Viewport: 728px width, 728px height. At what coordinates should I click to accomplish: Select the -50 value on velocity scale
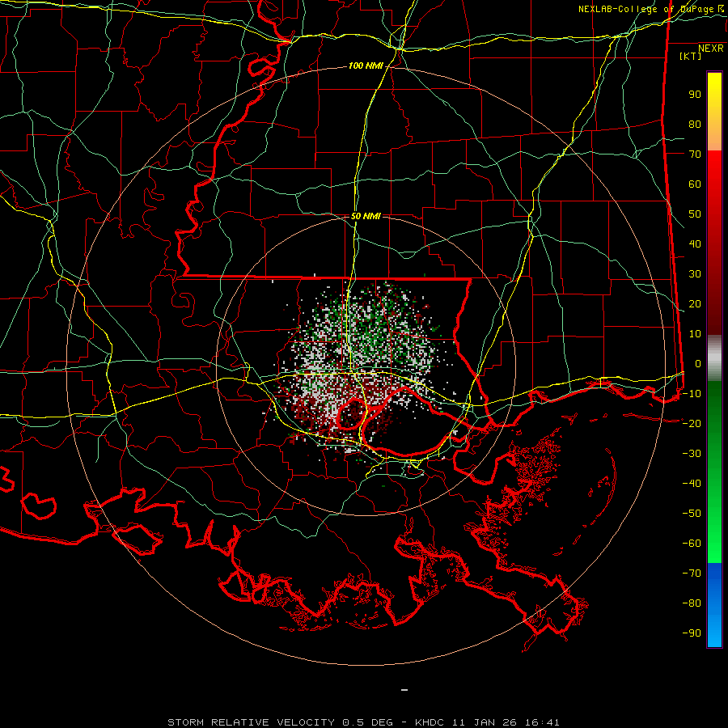692,513
